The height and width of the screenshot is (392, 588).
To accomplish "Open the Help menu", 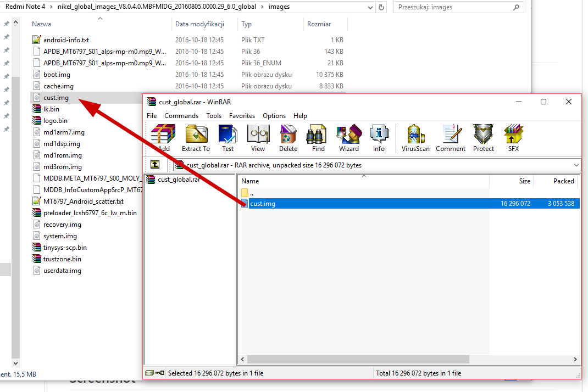I will [300, 116].
